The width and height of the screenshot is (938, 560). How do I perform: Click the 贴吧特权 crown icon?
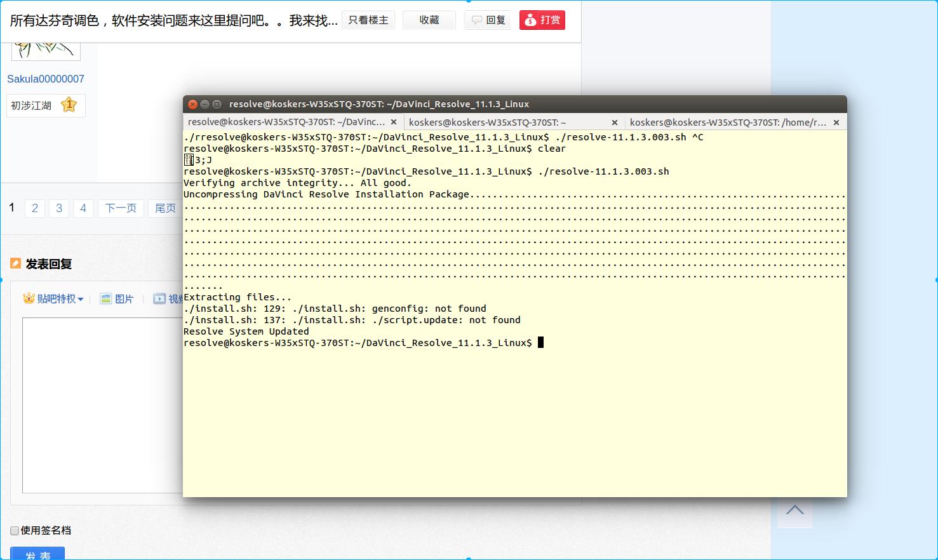(29, 298)
